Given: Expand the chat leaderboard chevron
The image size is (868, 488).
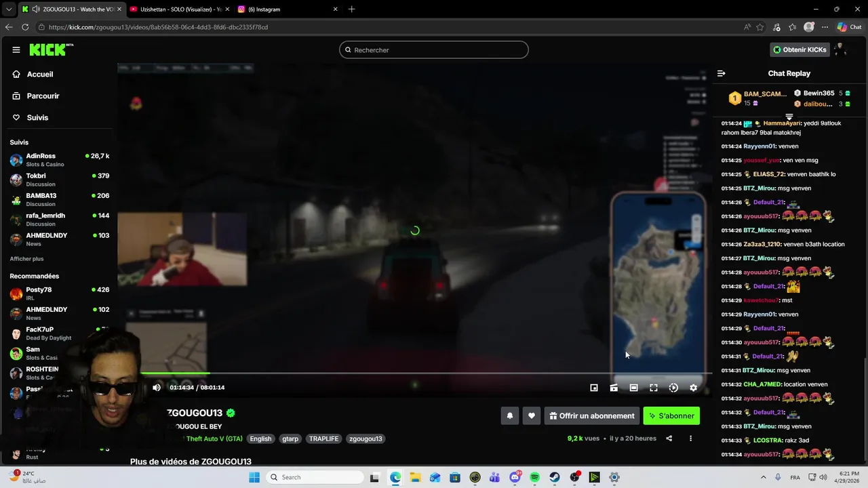Looking at the screenshot, I should pyautogui.click(x=789, y=117).
